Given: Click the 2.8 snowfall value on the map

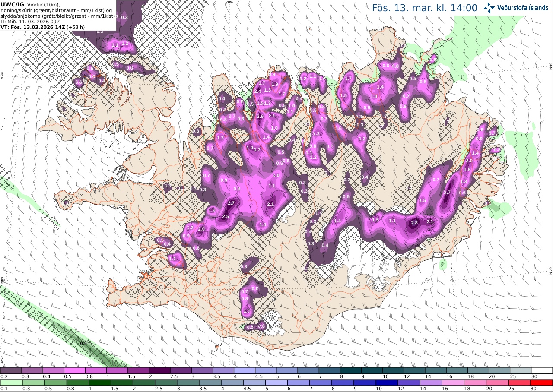Looking at the screenshot, I should pos(414,223).
